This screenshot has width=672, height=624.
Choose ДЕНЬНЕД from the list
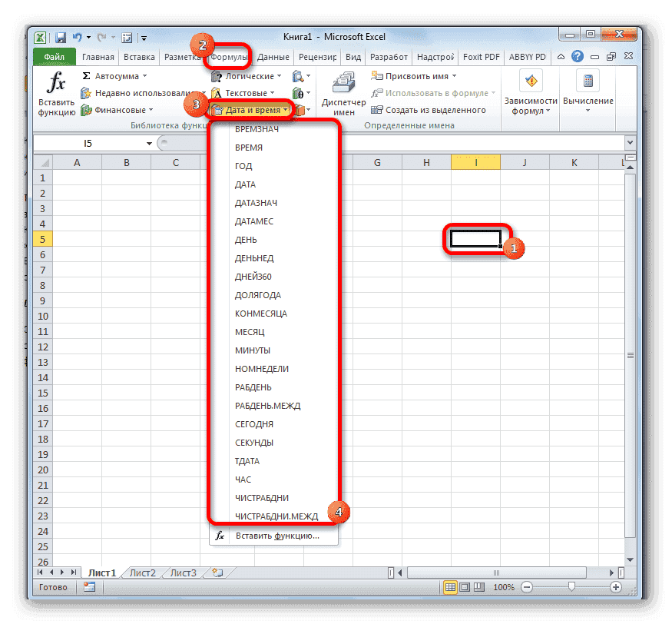(256, 257)
